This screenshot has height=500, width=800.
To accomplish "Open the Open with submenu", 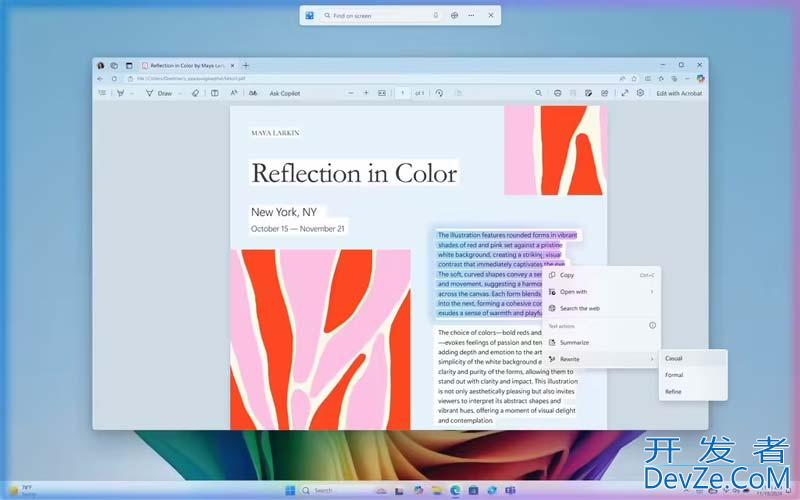I will [x=602, y=292].
